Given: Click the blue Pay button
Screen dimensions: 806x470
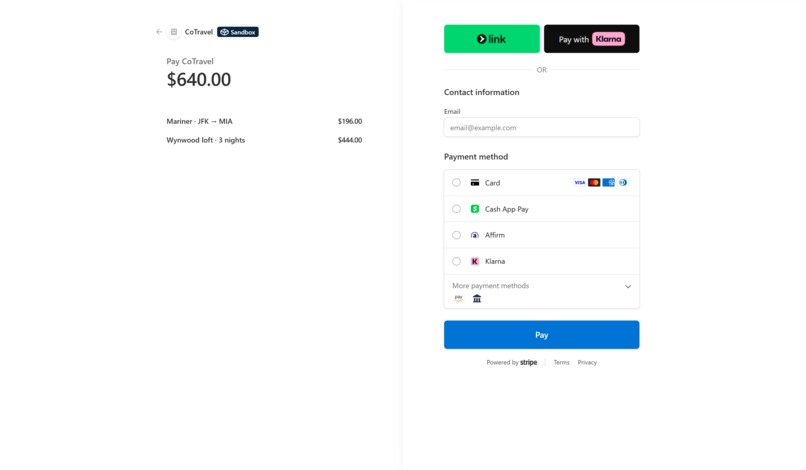Looking at the screenshot, I should click(x=541, y=335).
